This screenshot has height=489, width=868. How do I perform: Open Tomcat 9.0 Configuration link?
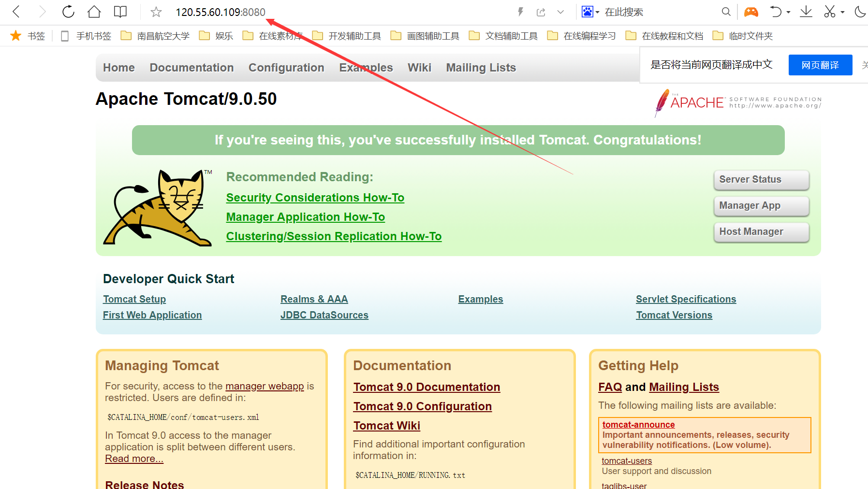pos(423,406)
